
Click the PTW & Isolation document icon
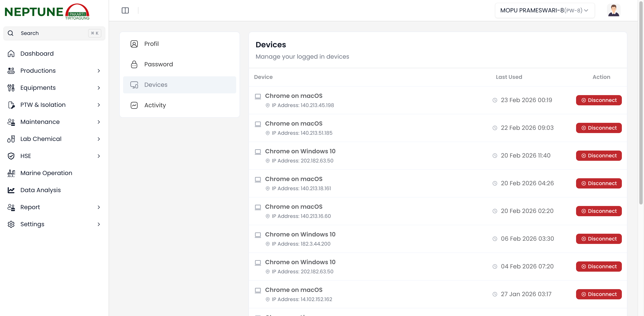coord(11,105)
